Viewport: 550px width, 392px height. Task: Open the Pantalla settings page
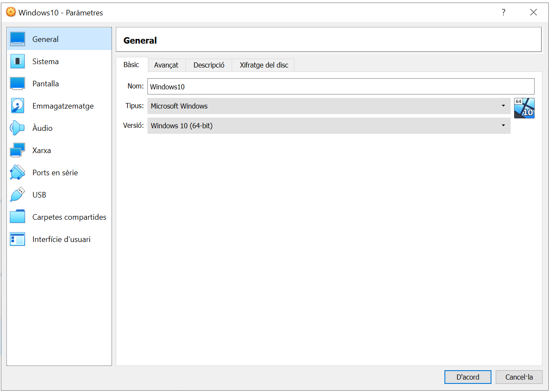(59, 83)
